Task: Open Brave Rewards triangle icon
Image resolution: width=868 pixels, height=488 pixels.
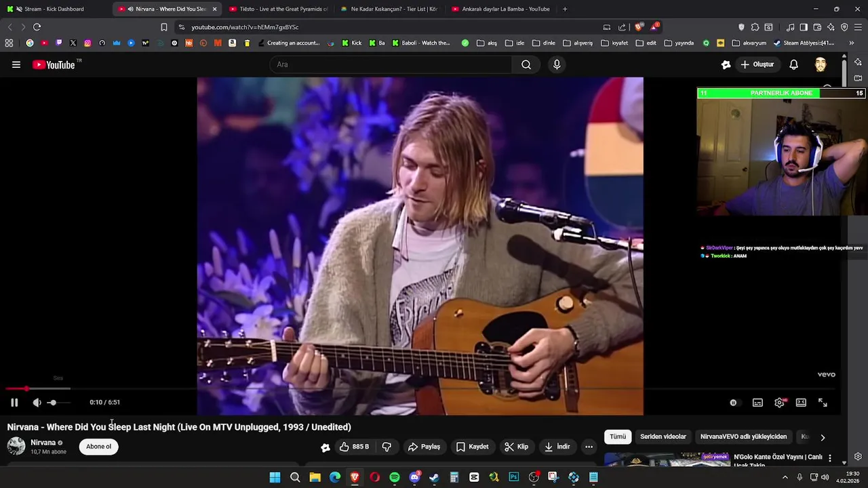Action: [x=654, y=27]
